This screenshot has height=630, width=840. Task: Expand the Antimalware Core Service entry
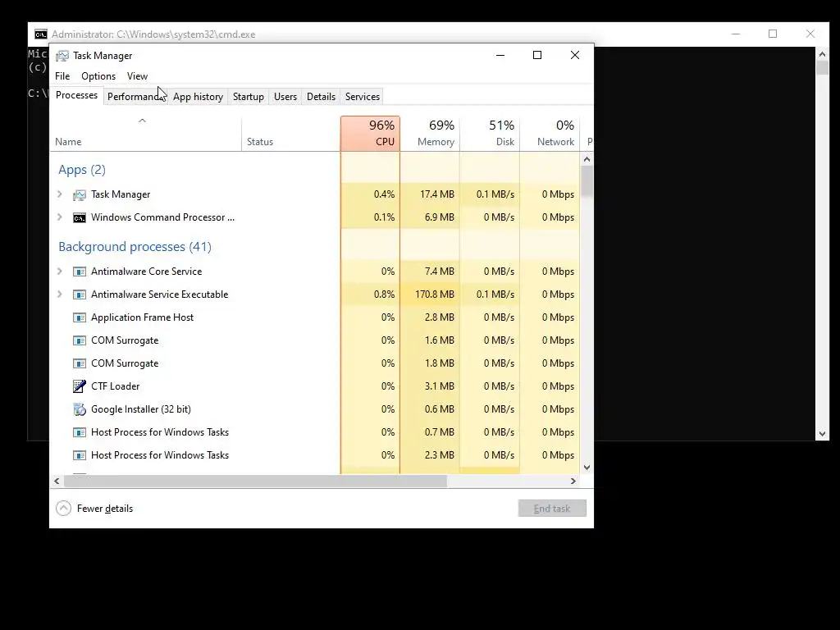click(x=59, y=271)
